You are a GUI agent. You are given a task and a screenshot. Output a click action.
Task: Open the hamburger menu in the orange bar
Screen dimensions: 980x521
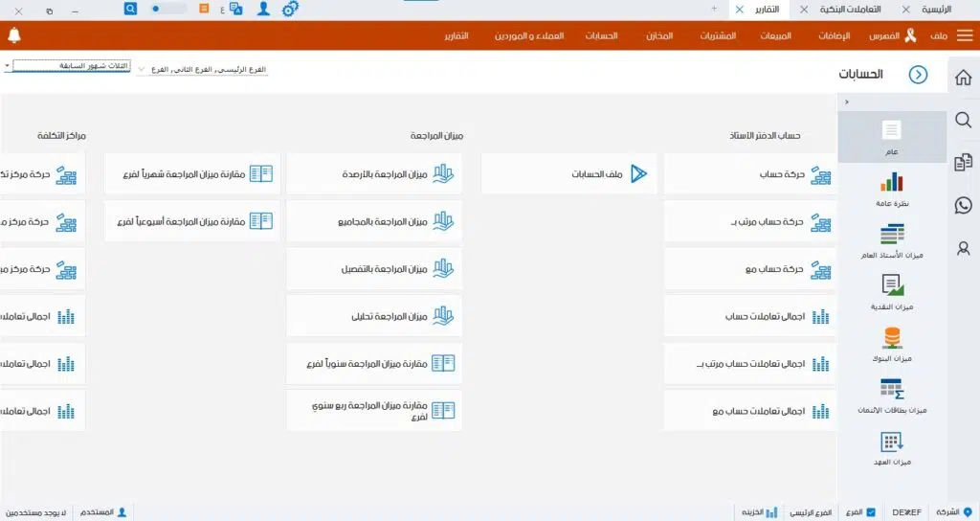[x=964, y=35]
